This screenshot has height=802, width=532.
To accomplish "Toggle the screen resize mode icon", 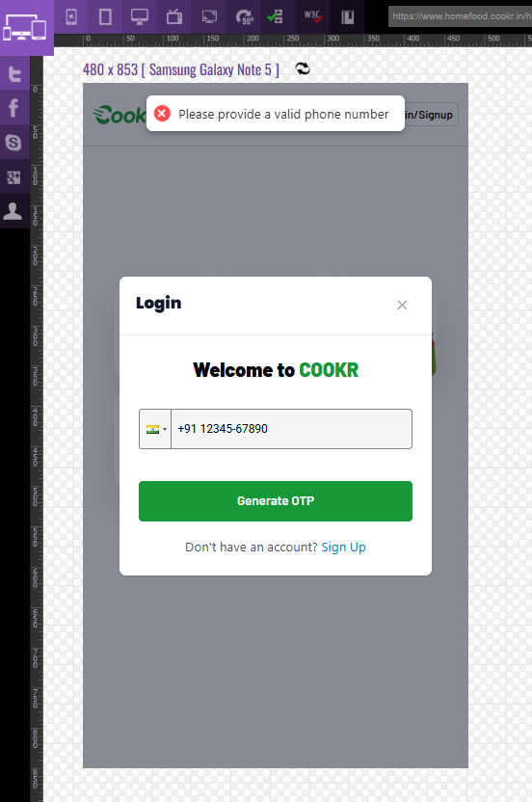I will (x=209, y=17).
